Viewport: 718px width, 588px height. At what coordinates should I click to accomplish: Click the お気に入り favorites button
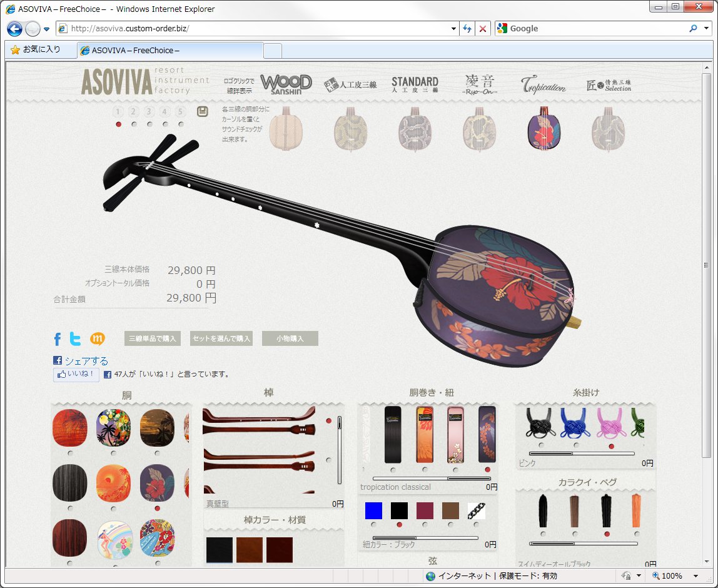click(x=36, y=49)
